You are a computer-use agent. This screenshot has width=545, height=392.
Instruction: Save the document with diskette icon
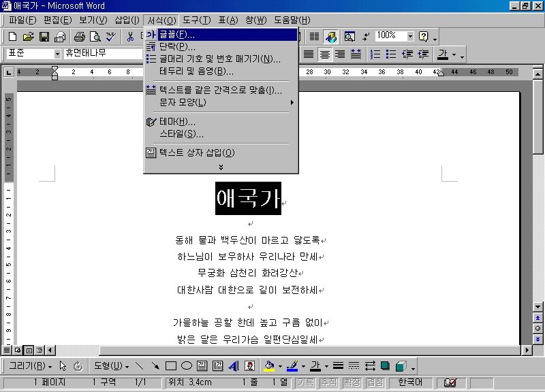(x=44, y=37)
